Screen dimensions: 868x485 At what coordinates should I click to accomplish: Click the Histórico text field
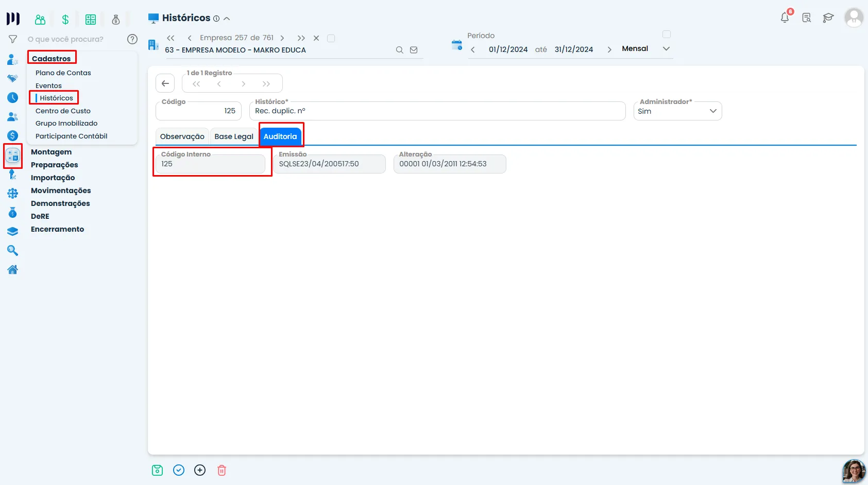tap(437, 111)
